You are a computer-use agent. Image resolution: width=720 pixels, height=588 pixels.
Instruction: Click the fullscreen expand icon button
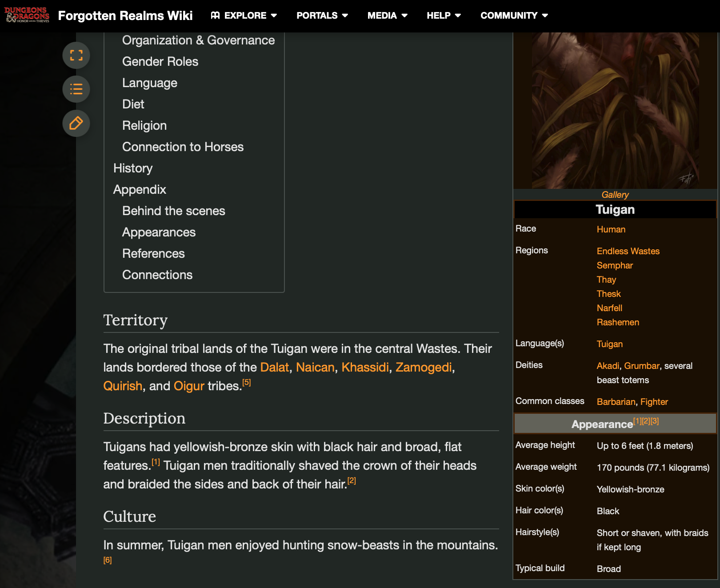click(76, 56)
